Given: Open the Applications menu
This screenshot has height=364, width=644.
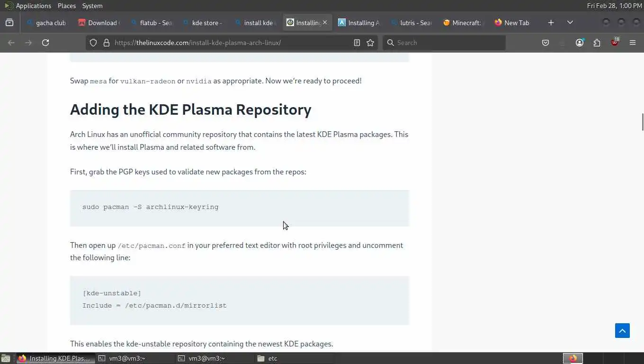Looking at the screenshot, I should point(33,6).
